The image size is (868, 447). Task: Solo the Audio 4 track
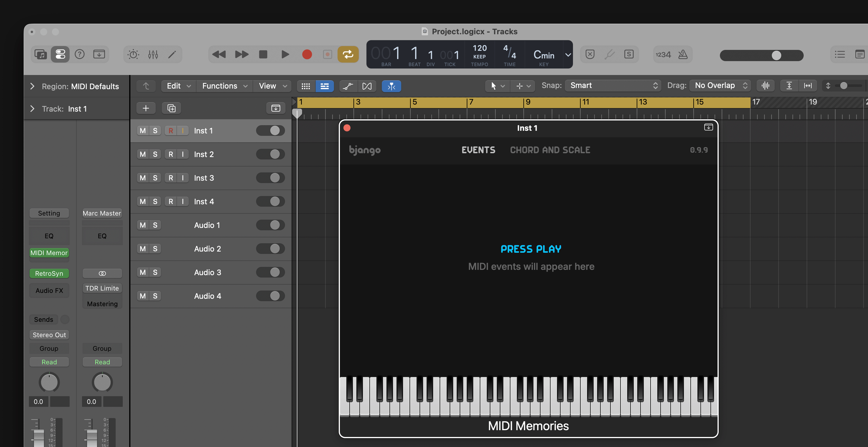(x=155, y=296)
